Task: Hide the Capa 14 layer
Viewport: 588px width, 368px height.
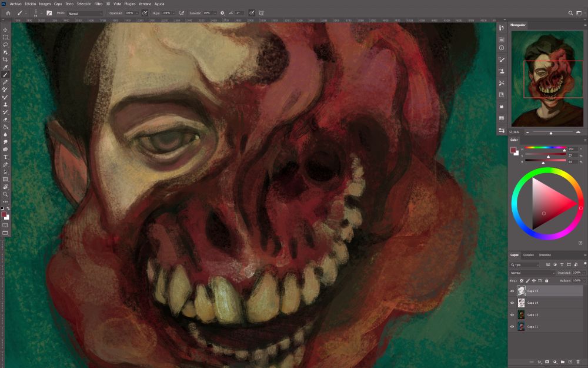Action: click(512, 303)
